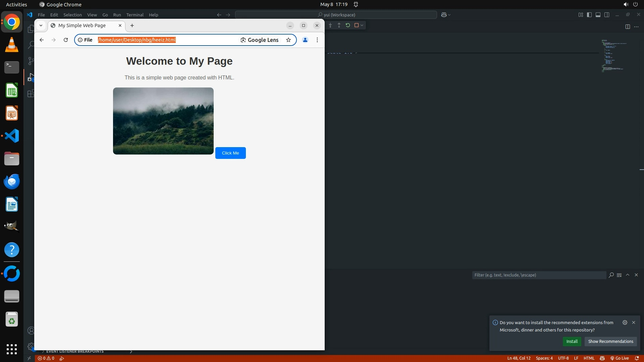644x362 pixels.
Task: Click the debug Restart icon
Action: [348, 25]
